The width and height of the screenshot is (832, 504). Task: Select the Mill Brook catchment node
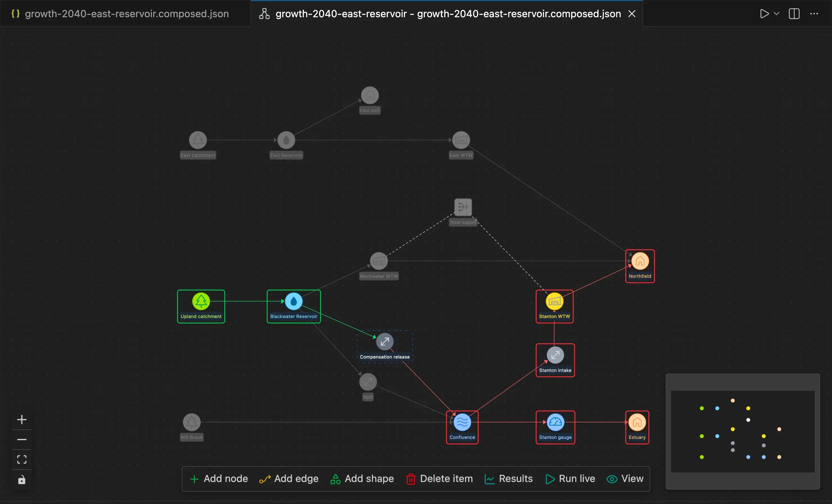(x=192, y=422)
